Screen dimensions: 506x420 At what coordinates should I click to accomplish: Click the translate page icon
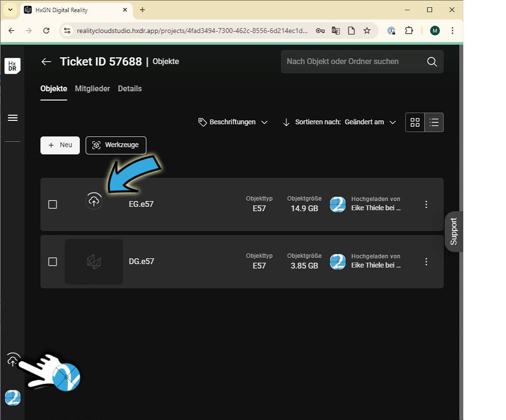pos(336,31)
